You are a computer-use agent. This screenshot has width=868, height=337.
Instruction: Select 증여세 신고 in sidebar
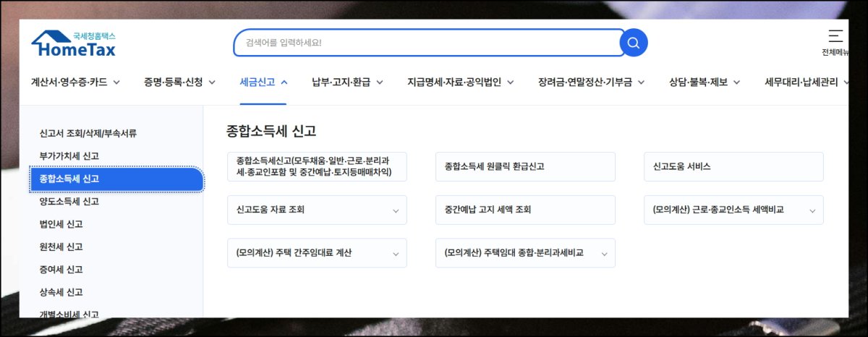(x=61, y=270)
